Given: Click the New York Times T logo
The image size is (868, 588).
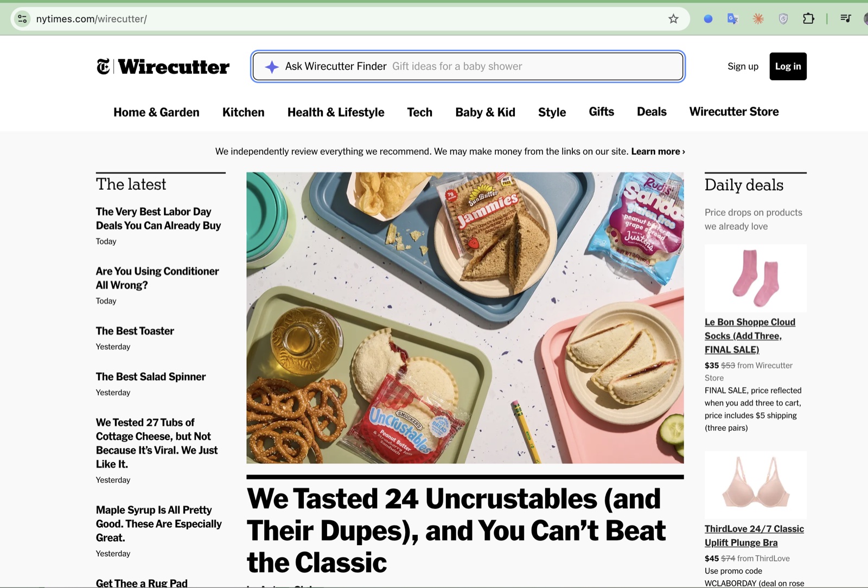Looking at the screenshot, I should tap(103, 66).
